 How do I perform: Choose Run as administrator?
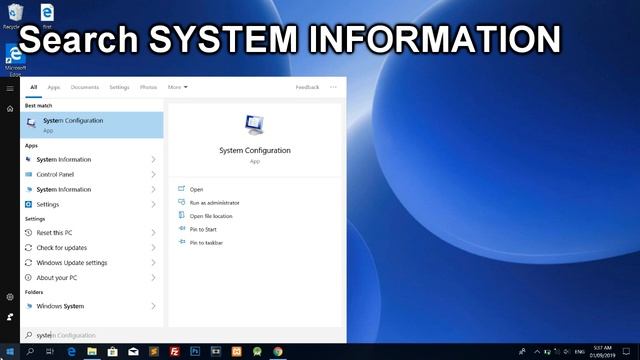214,203
